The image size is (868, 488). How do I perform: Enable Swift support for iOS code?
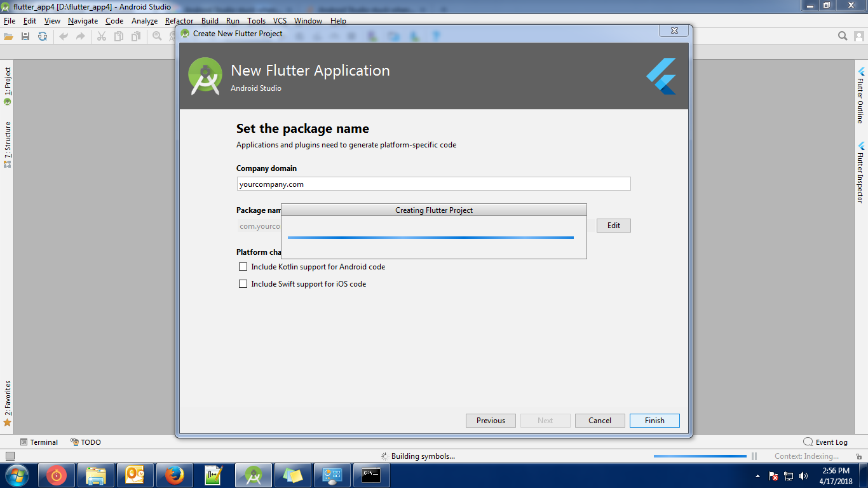[243, 284]
